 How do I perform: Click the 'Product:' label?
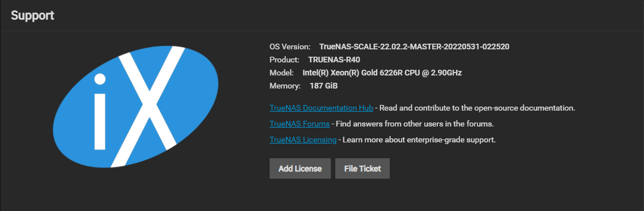284,60
